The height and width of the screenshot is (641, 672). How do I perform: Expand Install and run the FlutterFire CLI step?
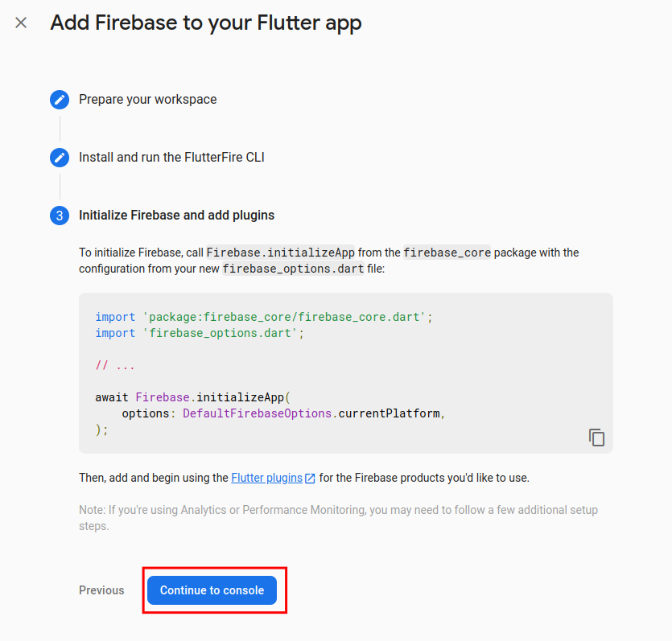pyautogui.click(x=171, y=157)
